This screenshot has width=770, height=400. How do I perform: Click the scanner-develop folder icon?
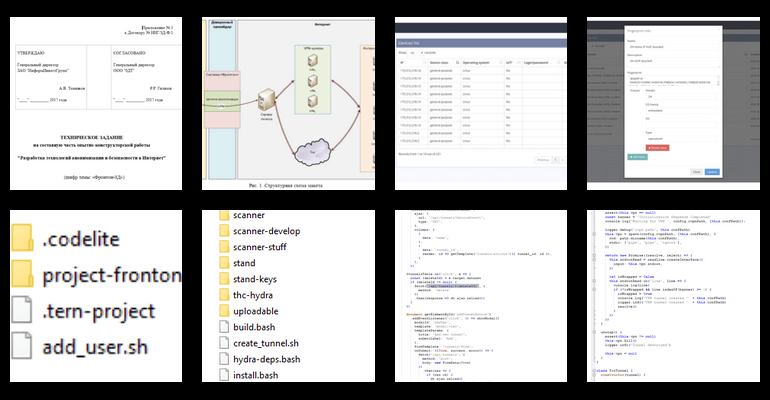pyautogui.click(x=224, y=231)
